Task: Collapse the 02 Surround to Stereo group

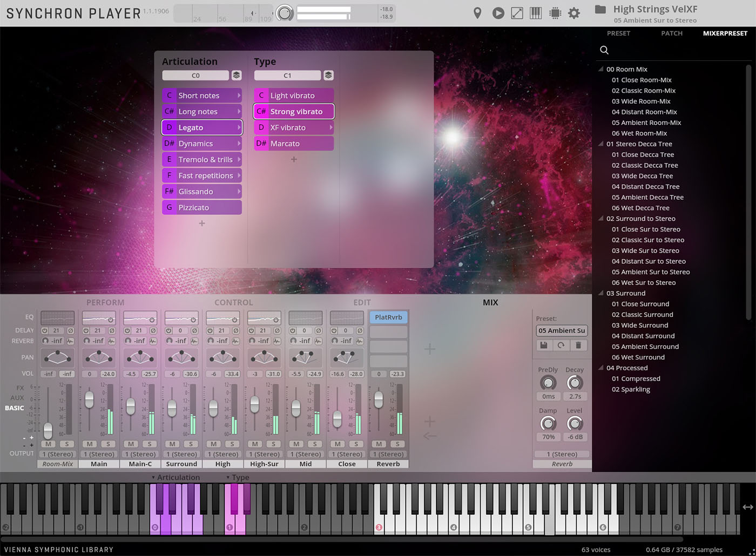Action: point(601,219)
